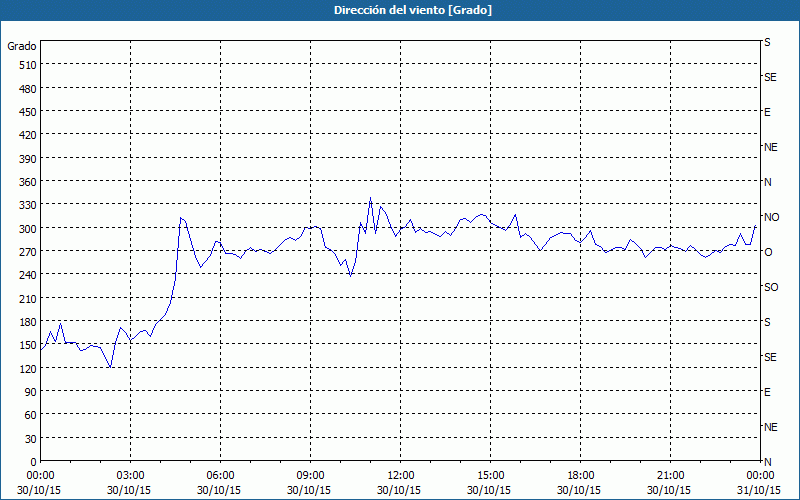Image resolution: width=800 pixels, height=500 pixels.
Task: Click the 240 degree axis label
Action: coord(28,276)
